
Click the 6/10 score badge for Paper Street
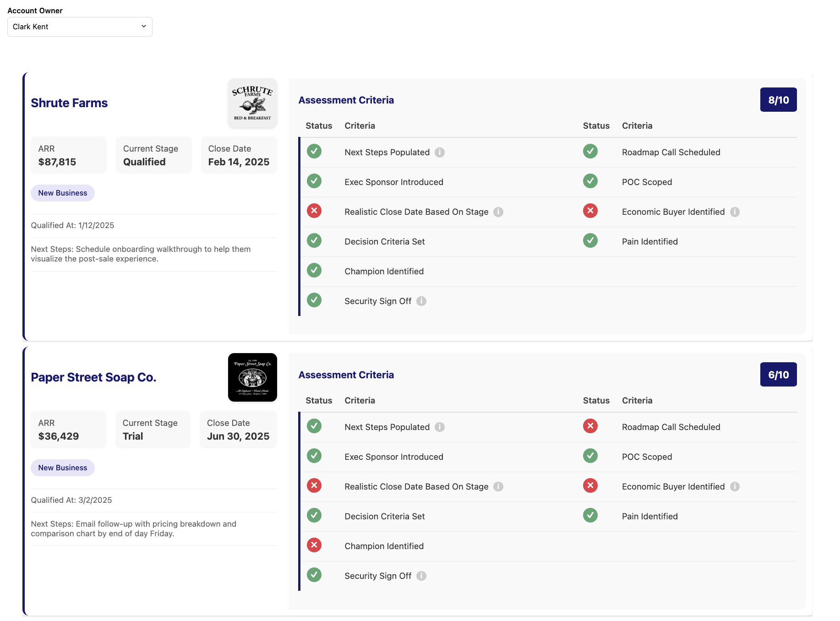coord(778,374)
